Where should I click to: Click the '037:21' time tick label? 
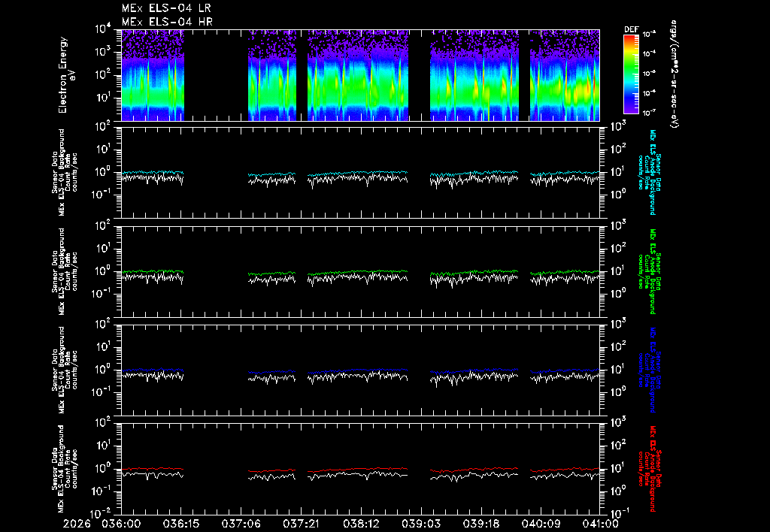pos(301,524)
